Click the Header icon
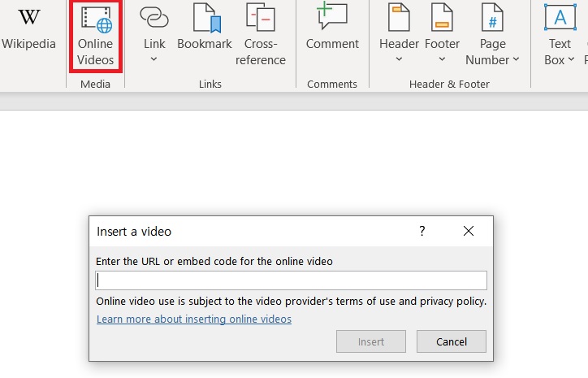588x378 pixels. pos(399,17)
